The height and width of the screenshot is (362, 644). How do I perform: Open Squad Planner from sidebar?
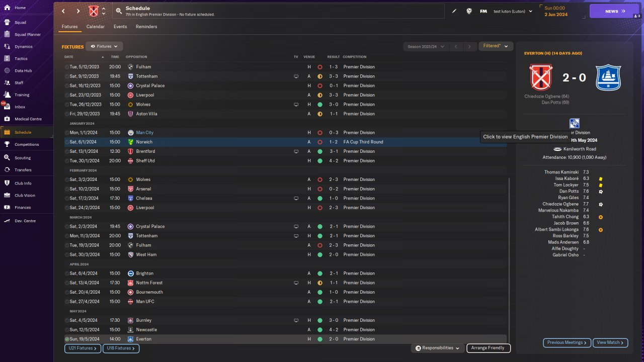click(x=27, y=34)
